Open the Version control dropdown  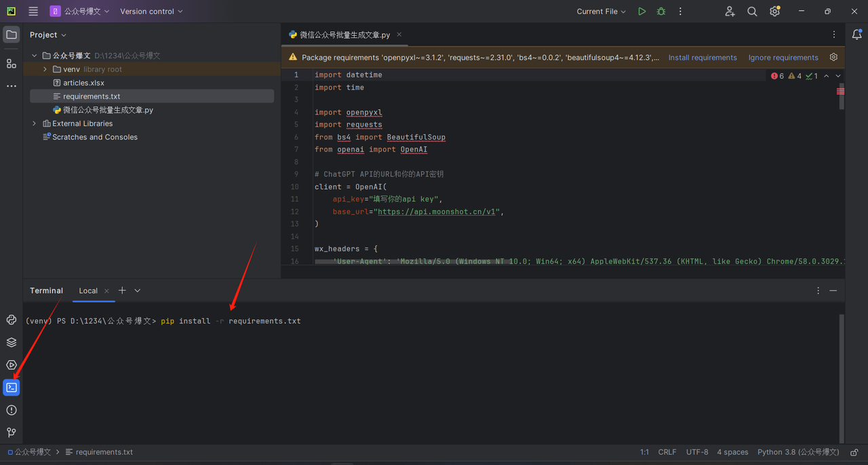coord(151,12)
